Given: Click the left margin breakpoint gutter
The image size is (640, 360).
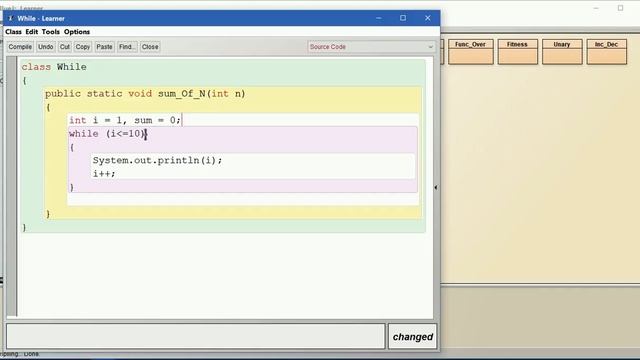Looking at the screenshot, I should 11,187.
